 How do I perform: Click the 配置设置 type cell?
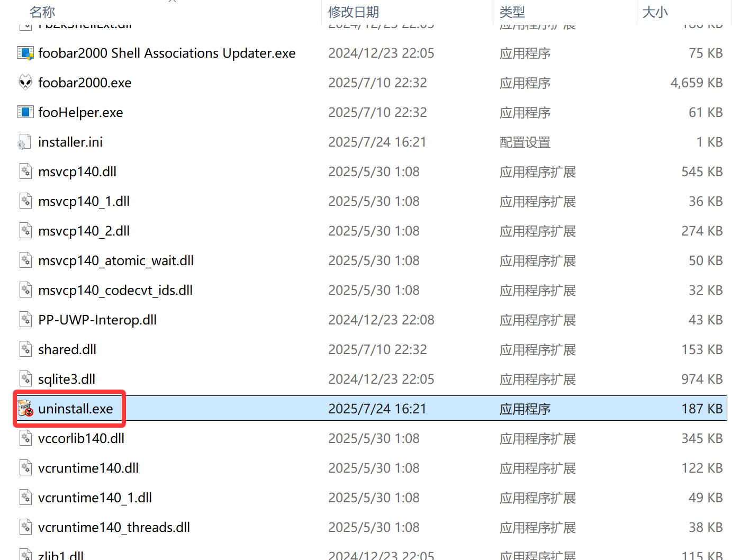tap(525, 142)
